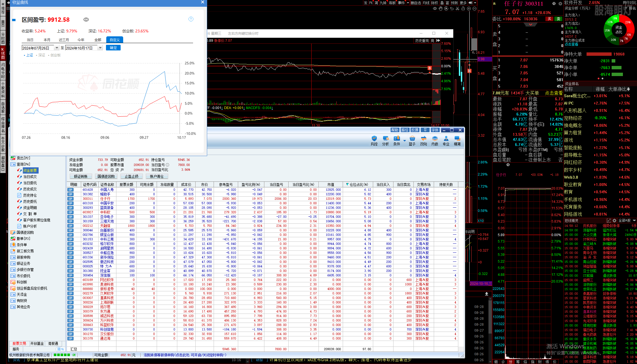Switch to 专业 professional mode icon
Image resolution: width=637 pixels, height=364 pixels.
(446, 141)
